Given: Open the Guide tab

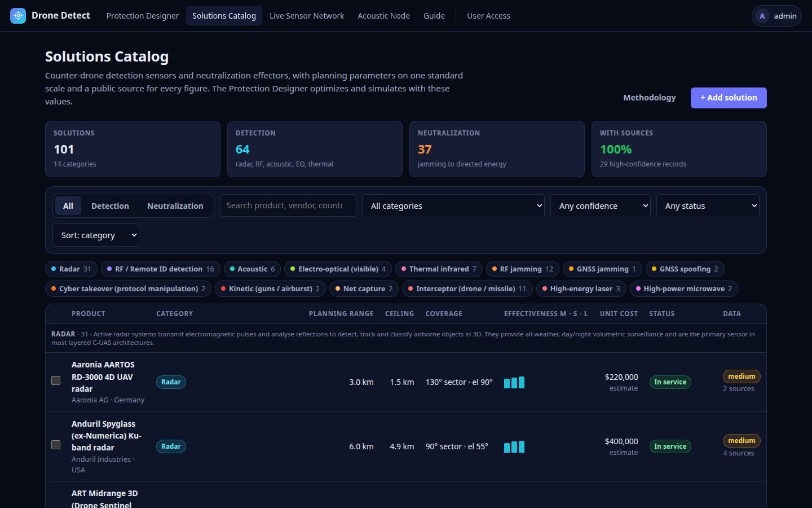Looking at the screenshot, I should point(434,16).
